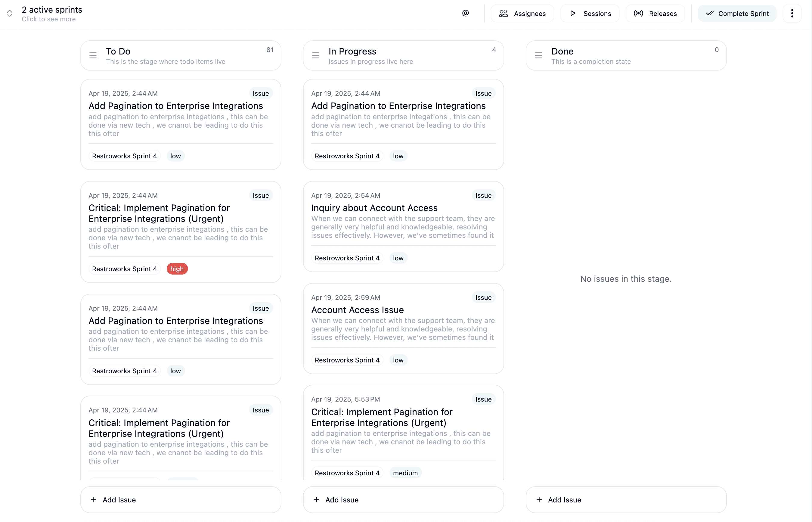The width and height of the screenshot is (812, 522).
Task: Expand the '2 active sprints' header
Action: click(52, 10)
